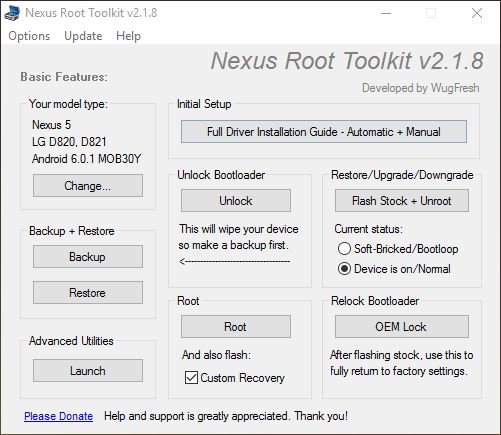Close the Nexus Root Toolkit window
501x435 pixels.
click(477, 13)
